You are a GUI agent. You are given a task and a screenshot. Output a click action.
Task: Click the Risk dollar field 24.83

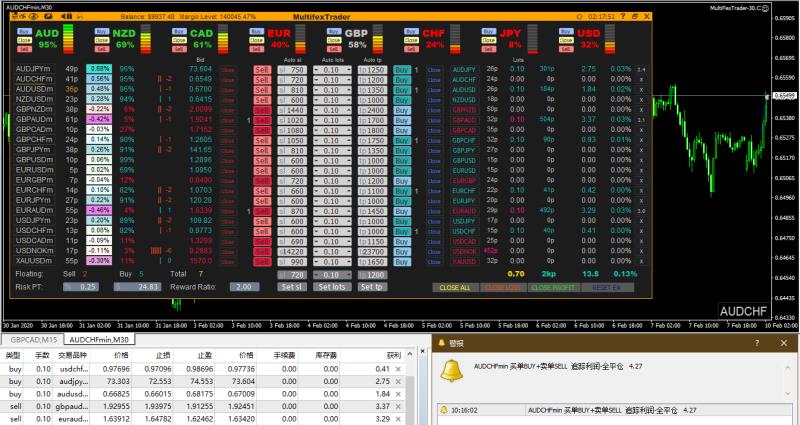coord(137,287)
